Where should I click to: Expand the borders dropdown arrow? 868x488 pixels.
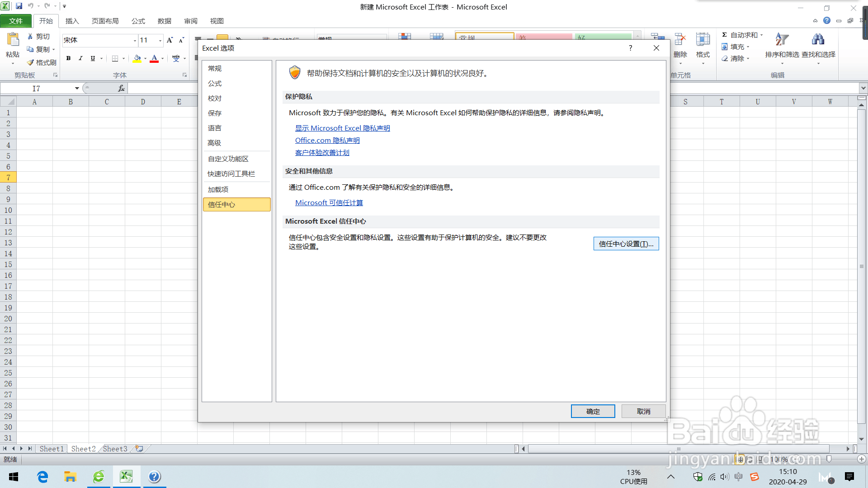(123, 58)
